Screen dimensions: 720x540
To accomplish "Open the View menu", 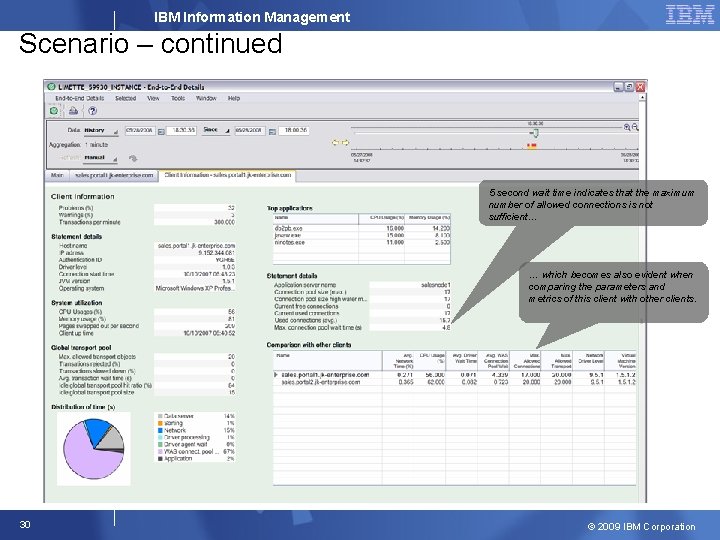I will pos(153,98).
